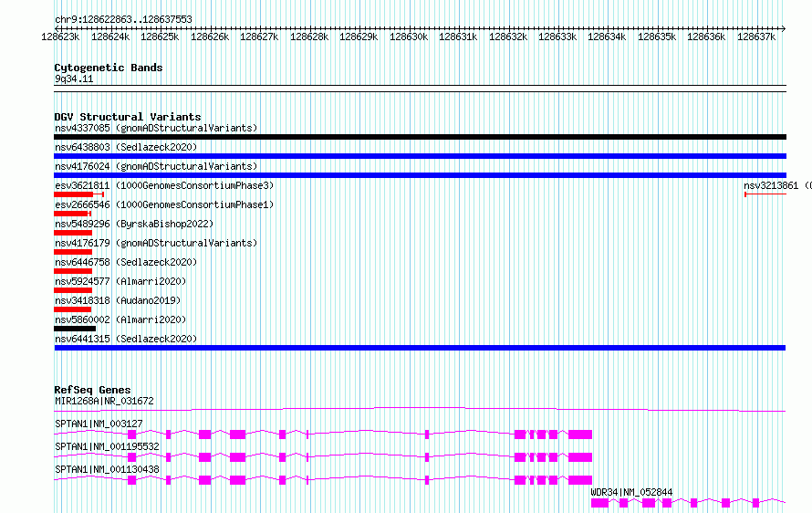Open variant nsv5924577 (Almarri2020)
Viewport: 812px width, 513px height.
(x=120, y=281)
